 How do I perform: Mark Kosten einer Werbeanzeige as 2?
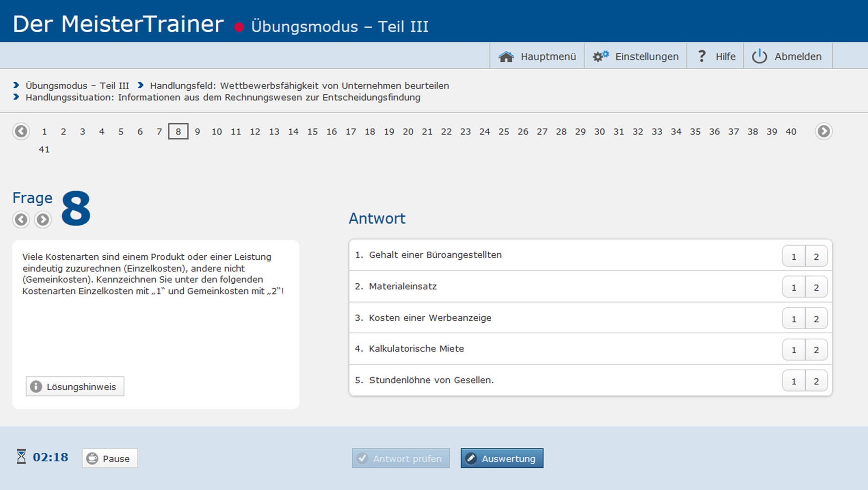click(816, 319)
